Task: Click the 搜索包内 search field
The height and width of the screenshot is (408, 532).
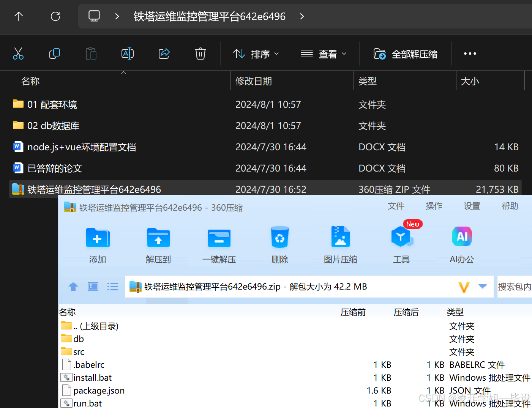Action: coord(515,287)
